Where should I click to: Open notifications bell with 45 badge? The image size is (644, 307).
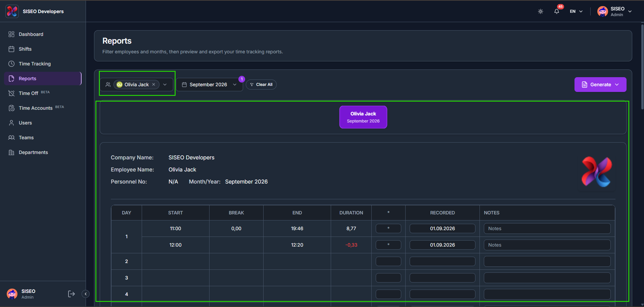[557, 11]
